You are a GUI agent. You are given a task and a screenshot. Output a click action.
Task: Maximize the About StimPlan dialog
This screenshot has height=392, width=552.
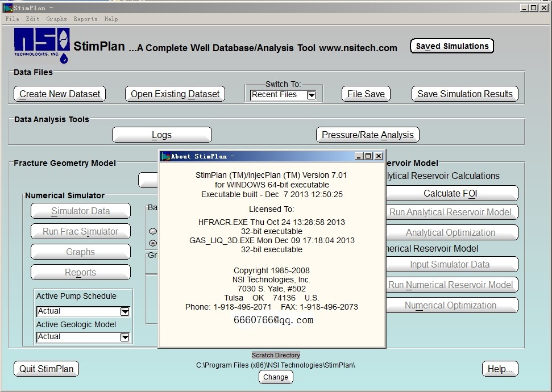tap(368, 156)
